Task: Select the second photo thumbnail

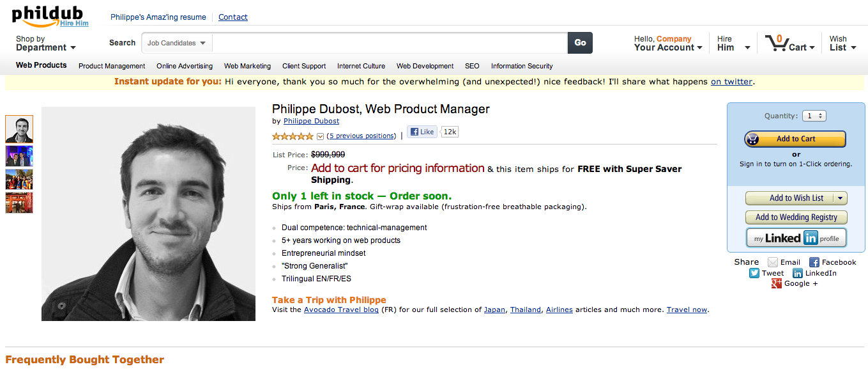Action: tap(19, 156)
